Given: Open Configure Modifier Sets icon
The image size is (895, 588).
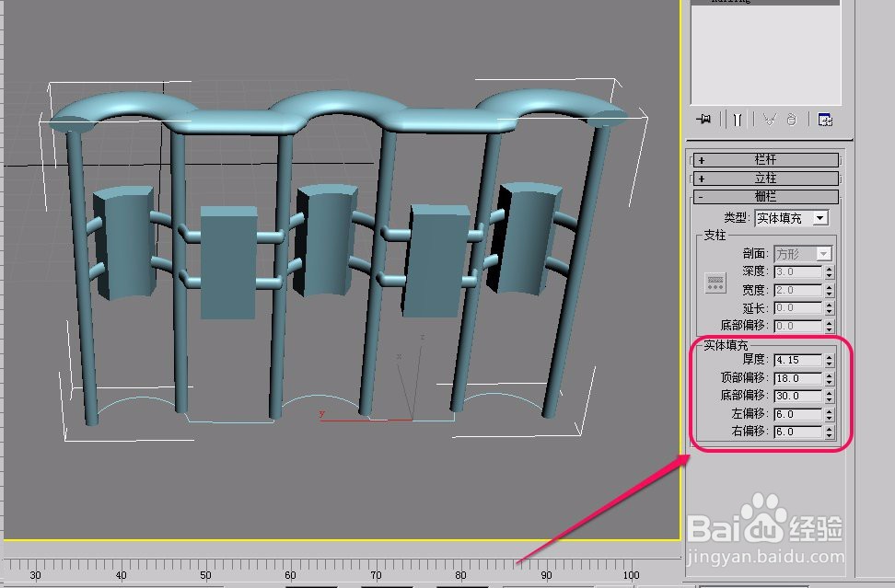Looking at the screenshot, I should pyautogui.click(x=825, y=120).
